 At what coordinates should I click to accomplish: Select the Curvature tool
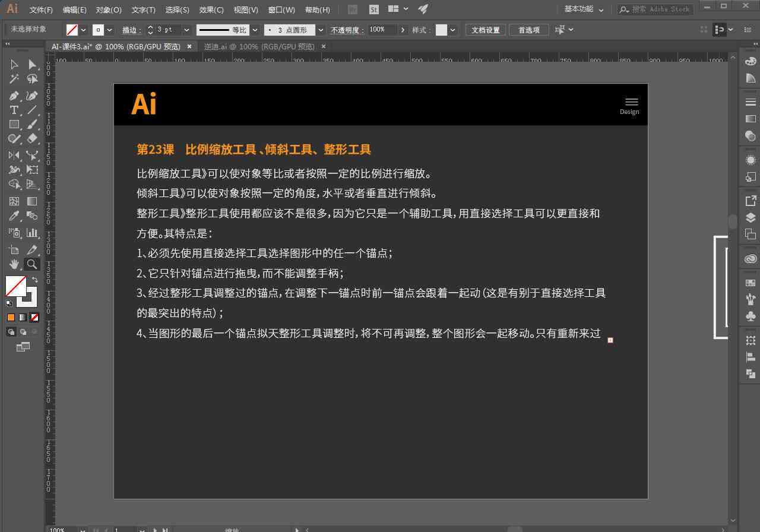coord(32,96)
